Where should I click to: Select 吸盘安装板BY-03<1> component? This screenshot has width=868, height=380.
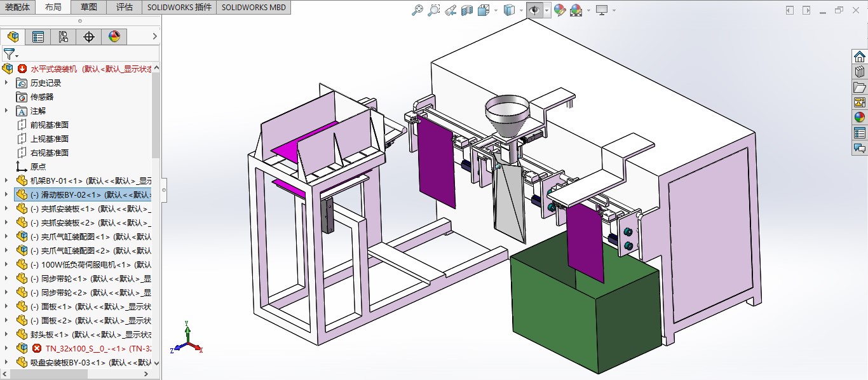pos(83,362)
